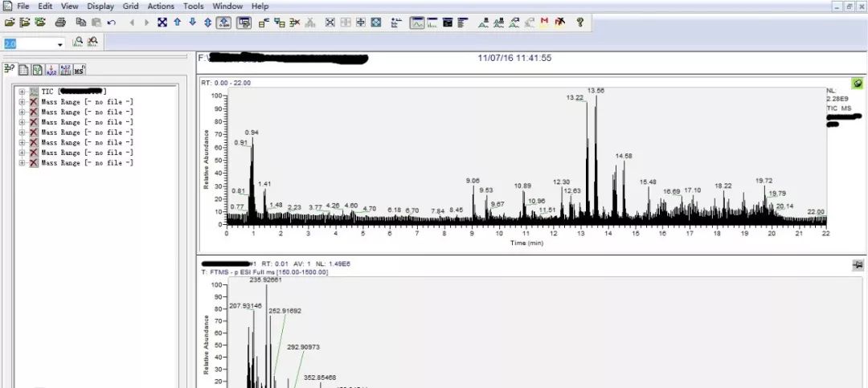868x388 pixels.
Task: Select the chromatogram view toolbar icon
Action: pyautogui.click(x=417, y=22)
